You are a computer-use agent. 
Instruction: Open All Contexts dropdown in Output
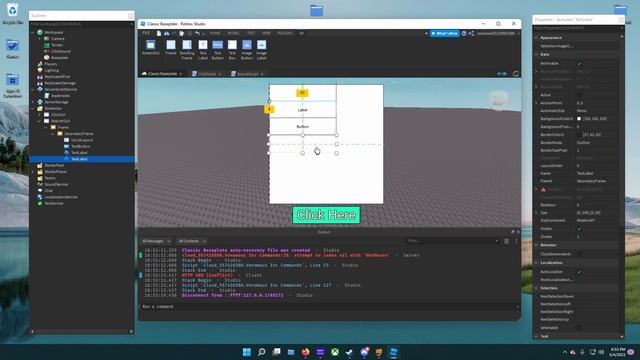192,241
